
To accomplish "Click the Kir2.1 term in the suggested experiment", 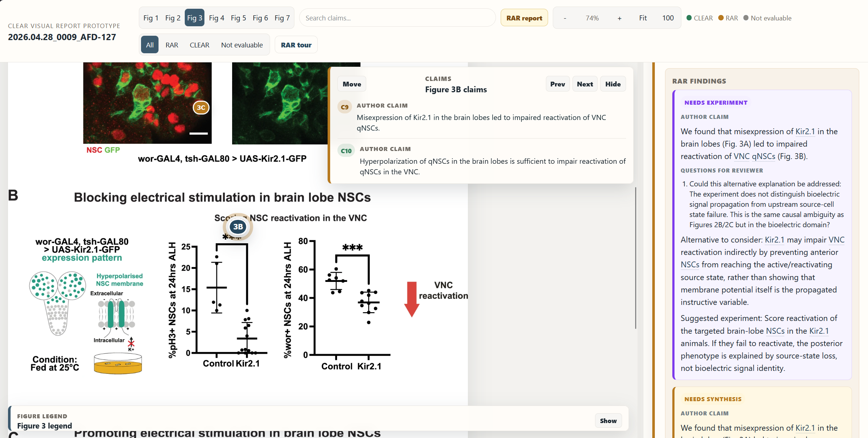I will click(x=819, y=331).
